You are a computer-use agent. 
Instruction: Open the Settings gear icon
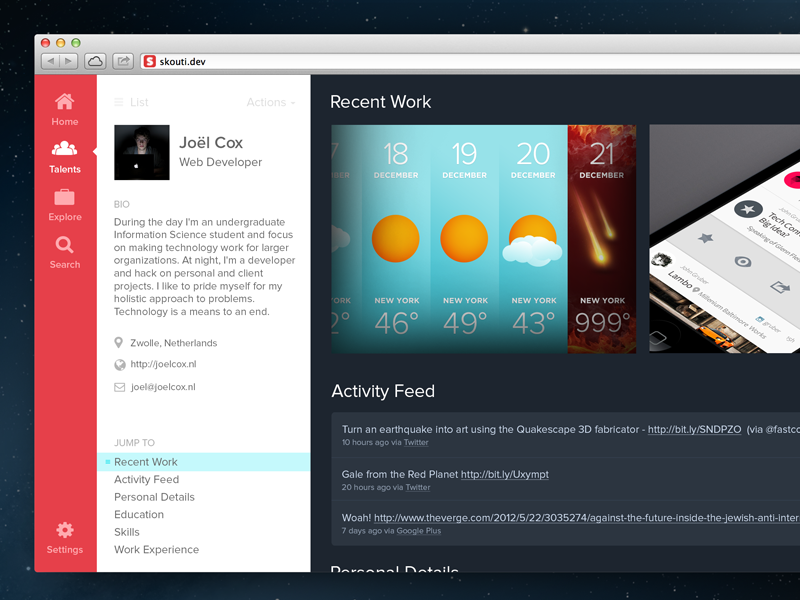64,530
